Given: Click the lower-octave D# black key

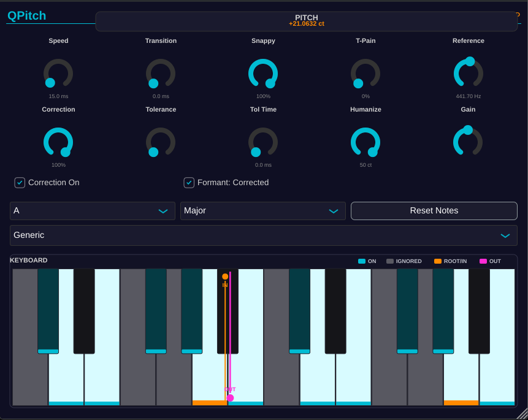Looking at the screenshot, I should point(84,311).
